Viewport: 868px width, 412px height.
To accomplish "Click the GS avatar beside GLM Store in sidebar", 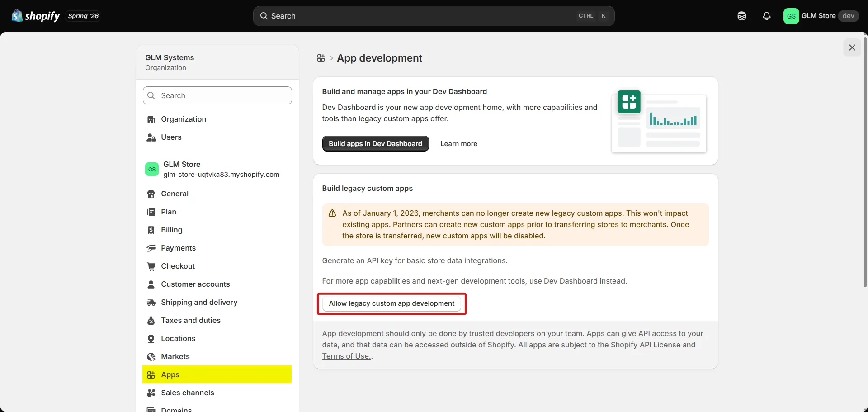I will 152,169.
